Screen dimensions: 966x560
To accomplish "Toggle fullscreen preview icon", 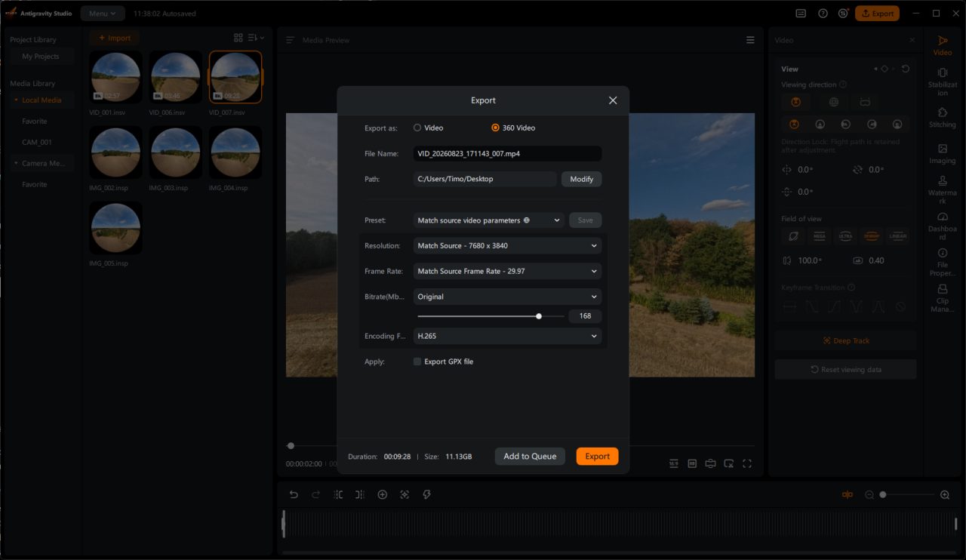I will click(747, 463).
